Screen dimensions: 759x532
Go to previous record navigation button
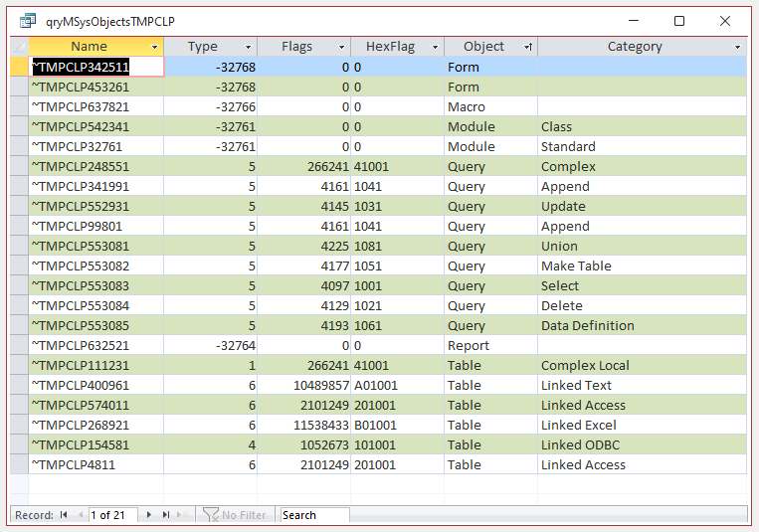point(81,514)
